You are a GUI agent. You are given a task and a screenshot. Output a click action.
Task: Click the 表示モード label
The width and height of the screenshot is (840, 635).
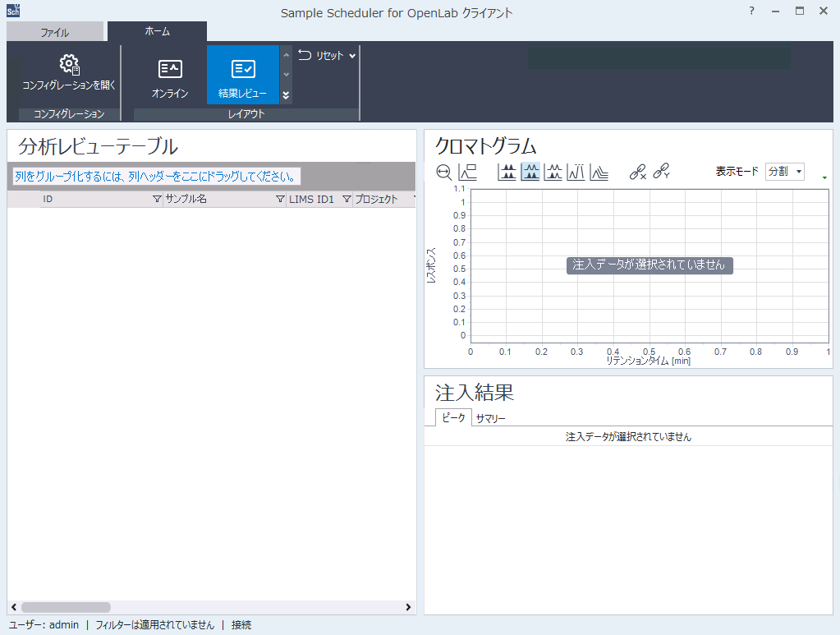(737, 172)
